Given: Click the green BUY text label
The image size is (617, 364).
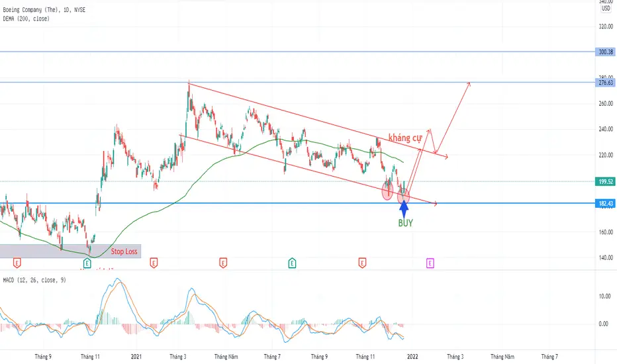Looking at the screenshot, I should (x=405, y=223).
